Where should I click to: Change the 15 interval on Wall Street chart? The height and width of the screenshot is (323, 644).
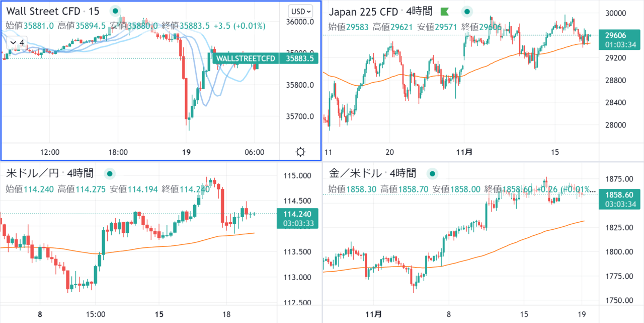pos(94,11)
